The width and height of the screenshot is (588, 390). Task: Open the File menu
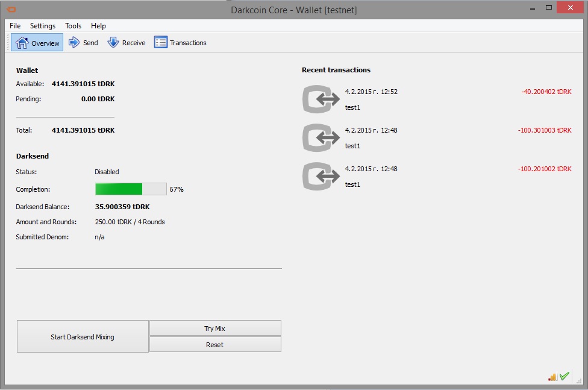15,26
